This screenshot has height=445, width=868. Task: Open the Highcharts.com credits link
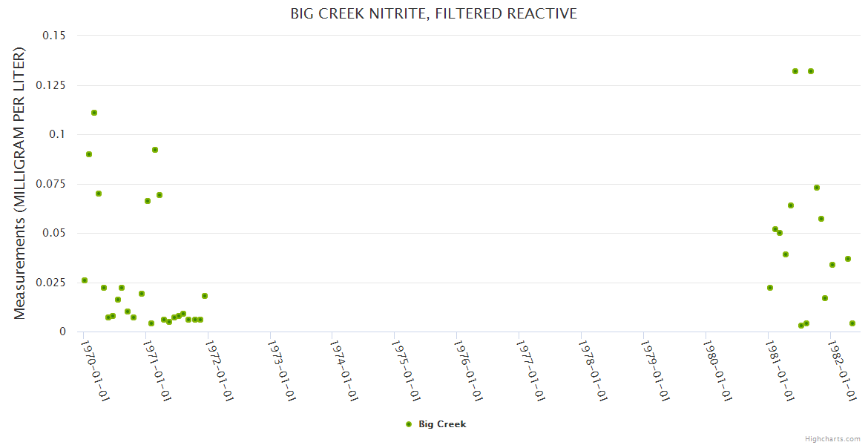click(833, 439)
